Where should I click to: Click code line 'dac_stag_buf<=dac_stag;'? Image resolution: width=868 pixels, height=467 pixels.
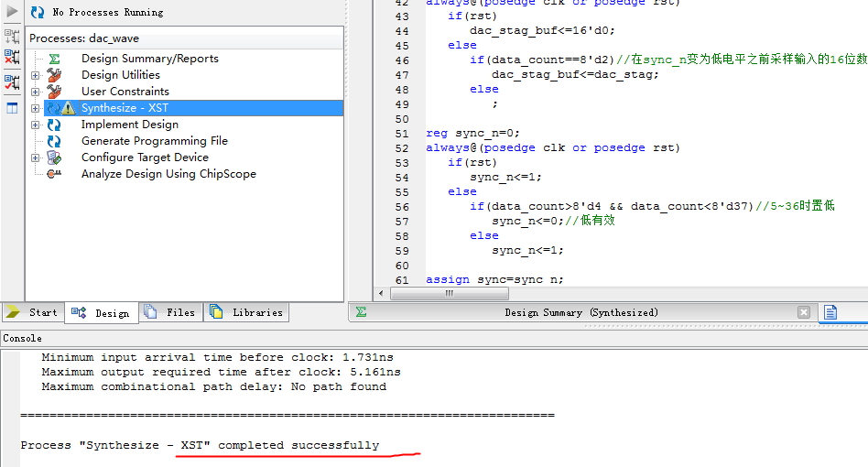click(575, 75)
